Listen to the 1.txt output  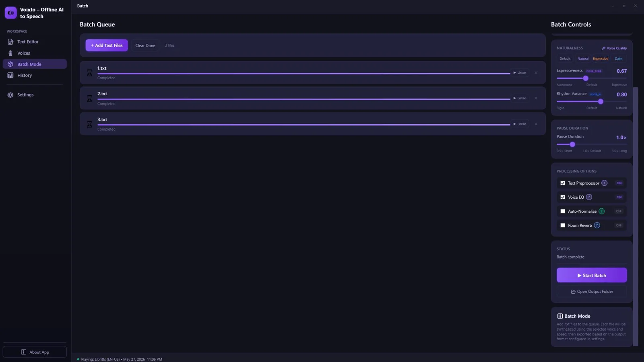520,73
